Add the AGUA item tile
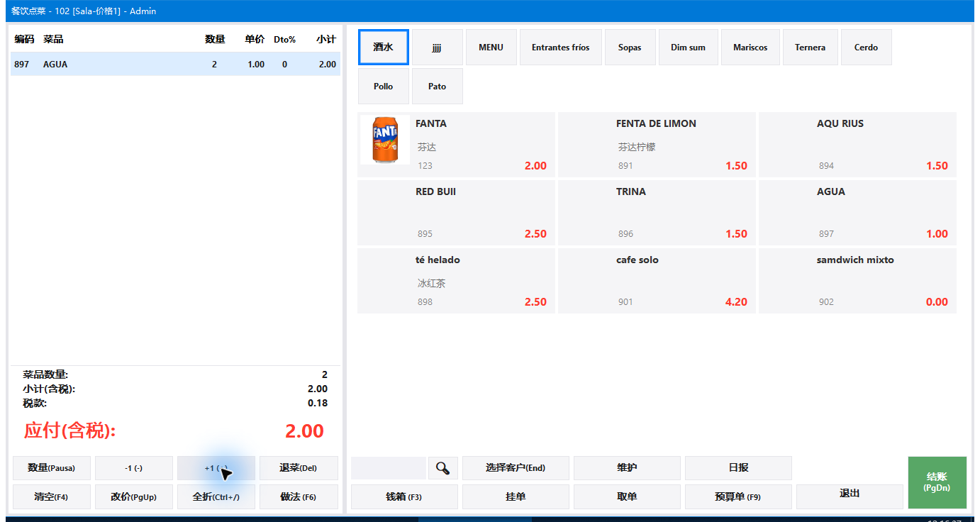This screenshot has width=980, height=522. tap(857, 213)
